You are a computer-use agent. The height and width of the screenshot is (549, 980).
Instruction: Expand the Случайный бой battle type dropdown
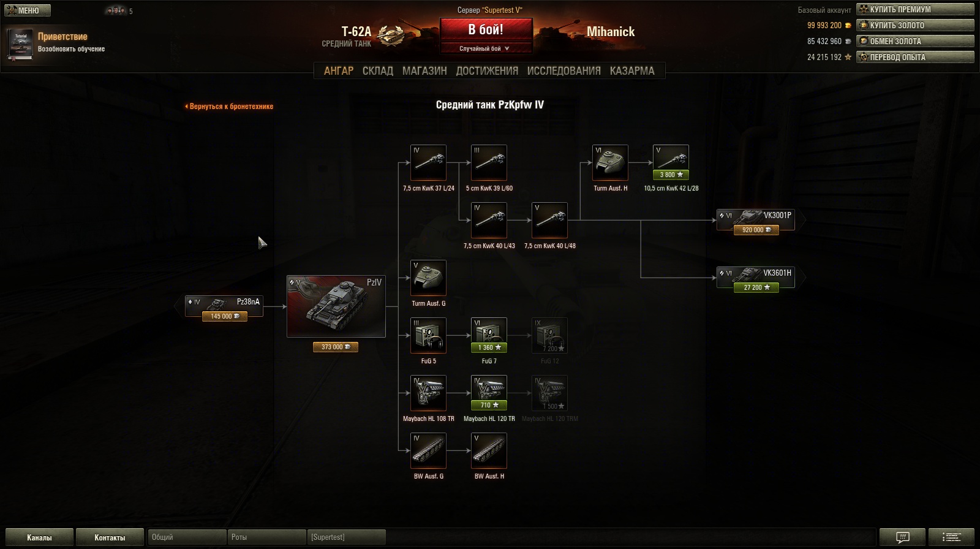click(x=486, y=48)
